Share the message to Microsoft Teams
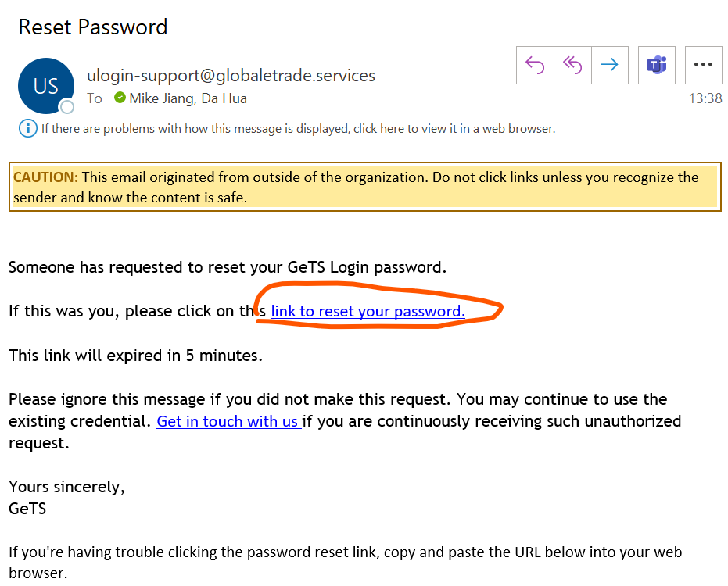 click(x=657, y=65)
